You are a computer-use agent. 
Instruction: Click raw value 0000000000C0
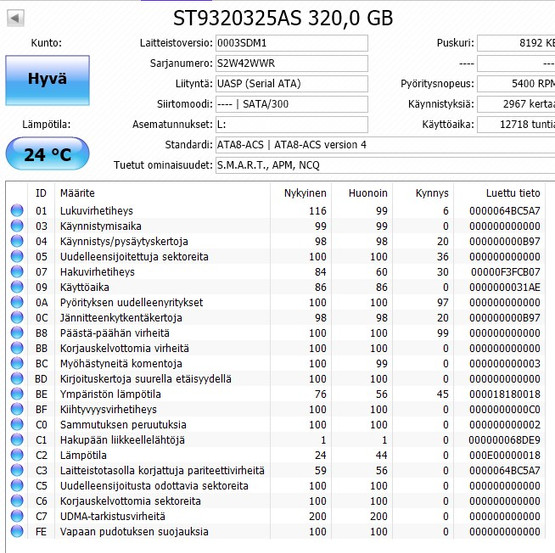point(505,409)
